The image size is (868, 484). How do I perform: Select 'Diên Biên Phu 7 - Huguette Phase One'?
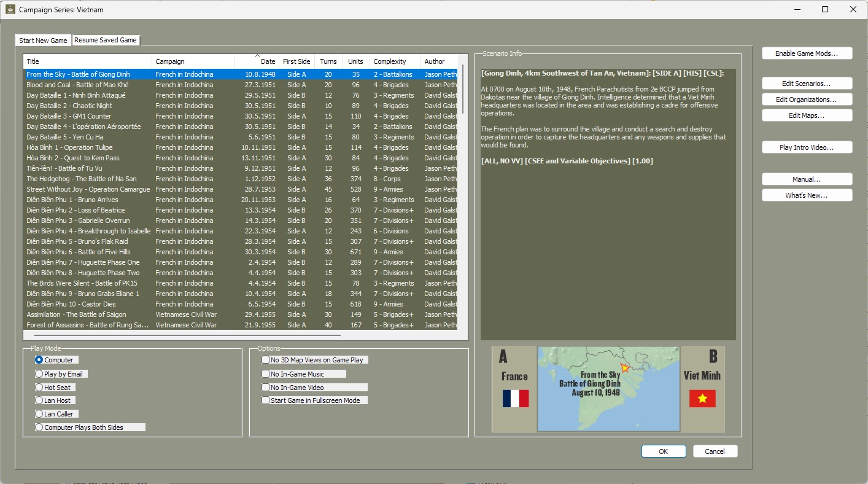pyautogui.click(x=241, y=262)
